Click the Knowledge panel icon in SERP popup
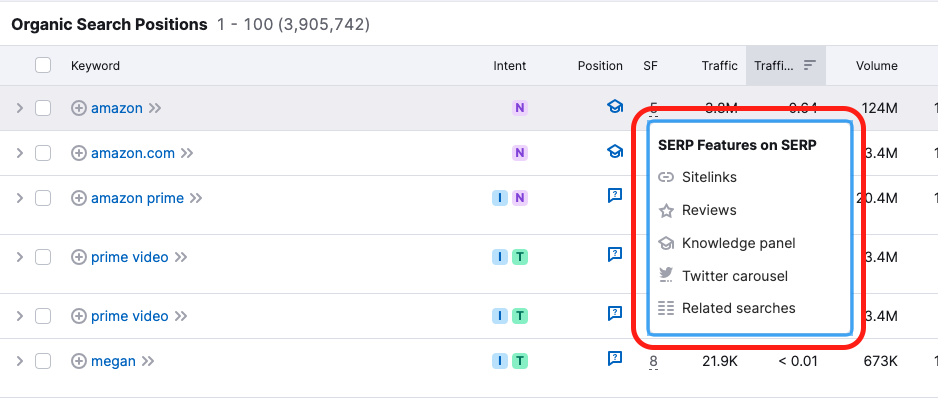938x400 pixels. pyautogui.click(x=666, y=243)
